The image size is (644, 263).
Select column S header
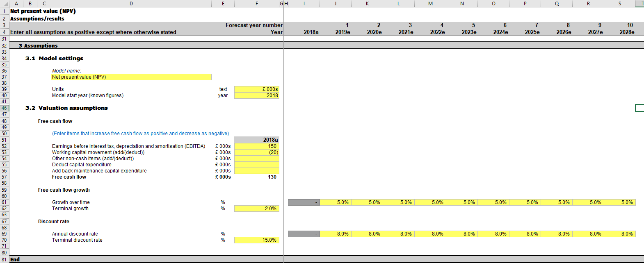620,4
